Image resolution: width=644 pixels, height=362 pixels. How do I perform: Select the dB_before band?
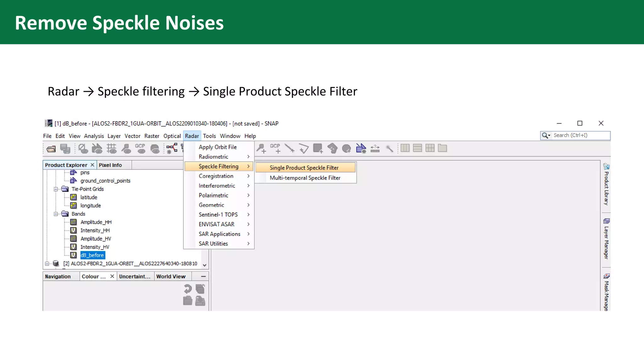[92, 255]
